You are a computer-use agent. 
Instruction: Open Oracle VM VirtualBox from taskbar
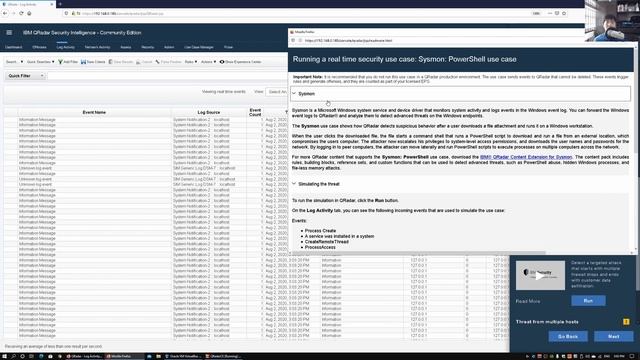(183, 356)
